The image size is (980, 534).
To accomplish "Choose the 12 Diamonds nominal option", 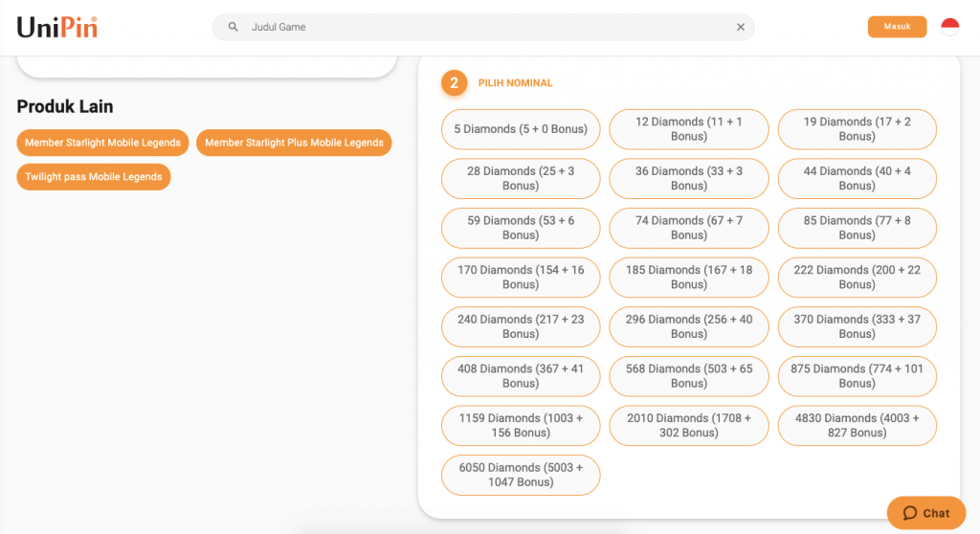I will click(x=688, y=129).
